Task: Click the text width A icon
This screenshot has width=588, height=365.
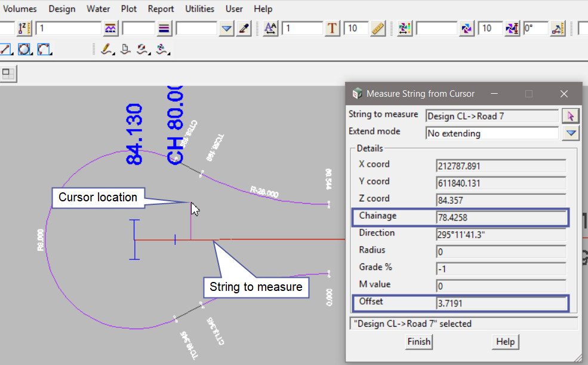Action: pos(271,28)
